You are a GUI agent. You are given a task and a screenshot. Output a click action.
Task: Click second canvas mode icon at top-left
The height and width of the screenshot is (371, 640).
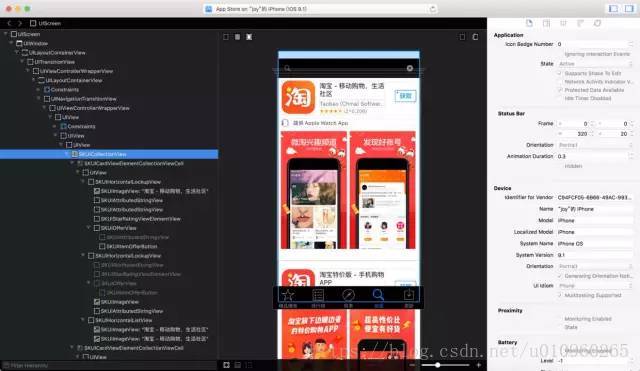pos(238,37)
